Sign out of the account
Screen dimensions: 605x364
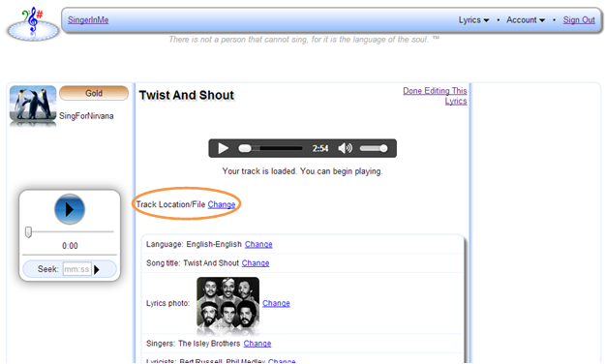[579, 20]
